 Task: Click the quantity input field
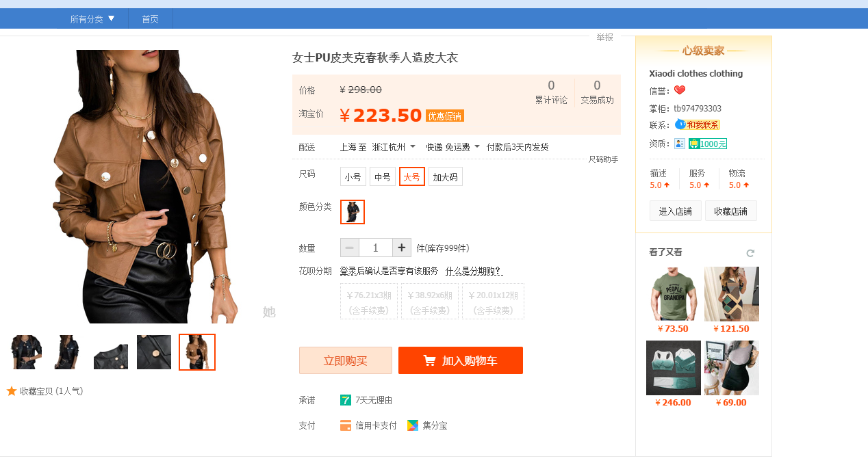[376, 248]
